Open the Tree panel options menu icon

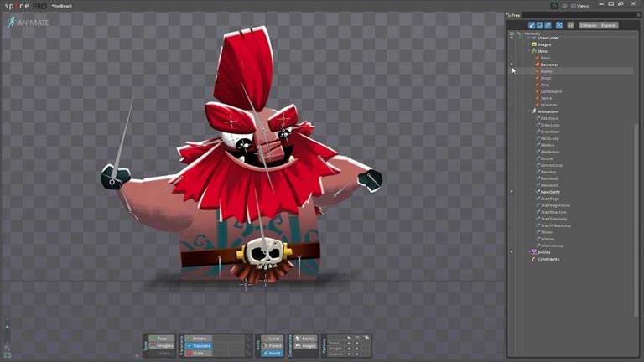[638, 15]
